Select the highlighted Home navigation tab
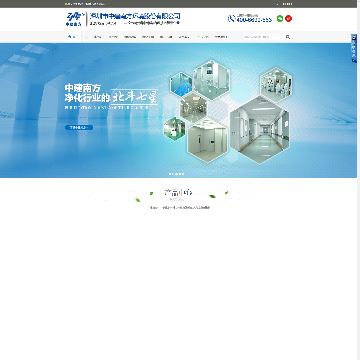This screenshot has width=360, height=360. [73, 37]
